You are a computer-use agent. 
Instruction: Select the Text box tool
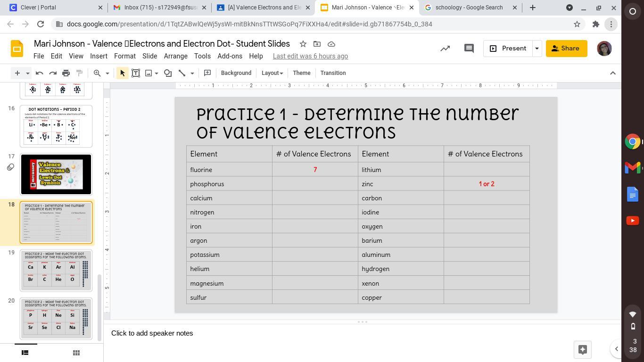(136, 73)
